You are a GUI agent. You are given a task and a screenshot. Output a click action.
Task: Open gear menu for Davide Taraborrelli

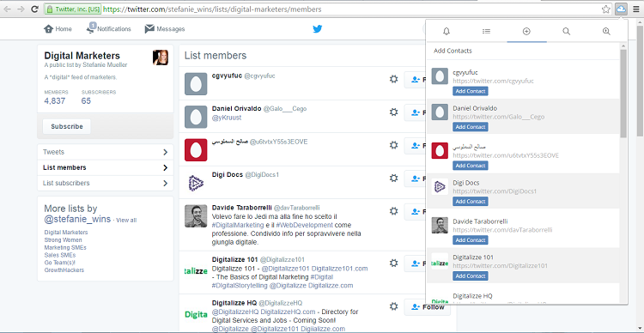(x=393, y=211)
